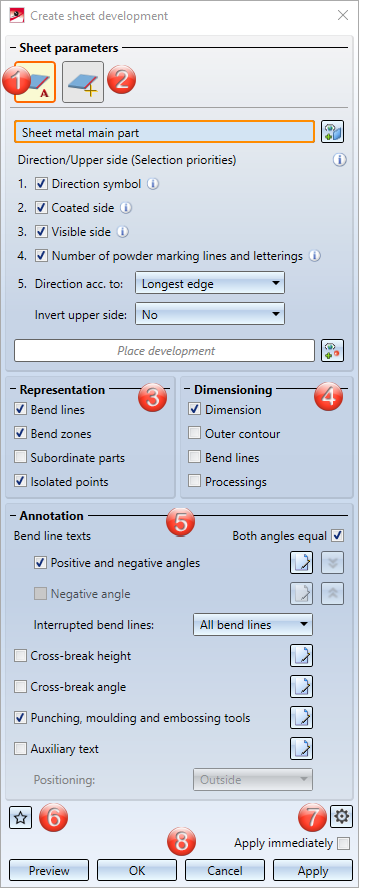Open text settings for Cross-break height
The width and height of the screenshot is (380, 888).
(301, 656)
